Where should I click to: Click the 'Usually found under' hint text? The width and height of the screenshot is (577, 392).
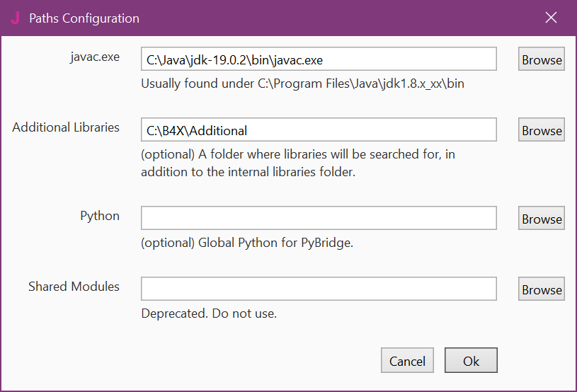[302, 83]
